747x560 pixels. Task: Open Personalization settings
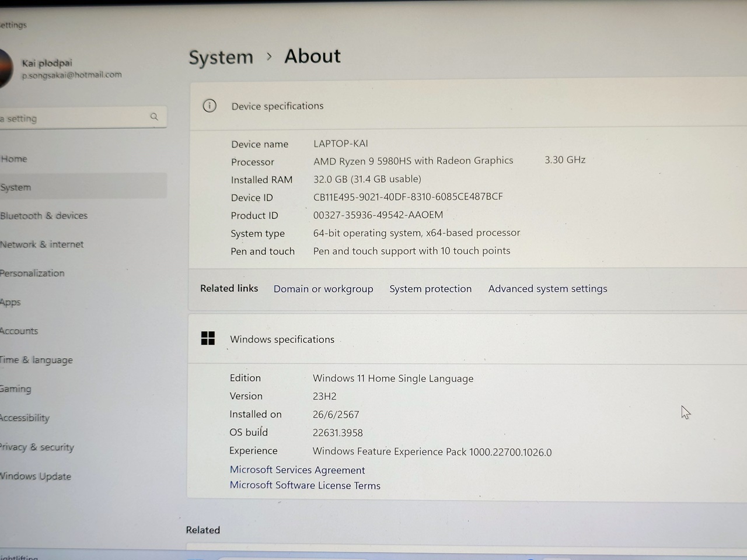[x=32, y=273]
